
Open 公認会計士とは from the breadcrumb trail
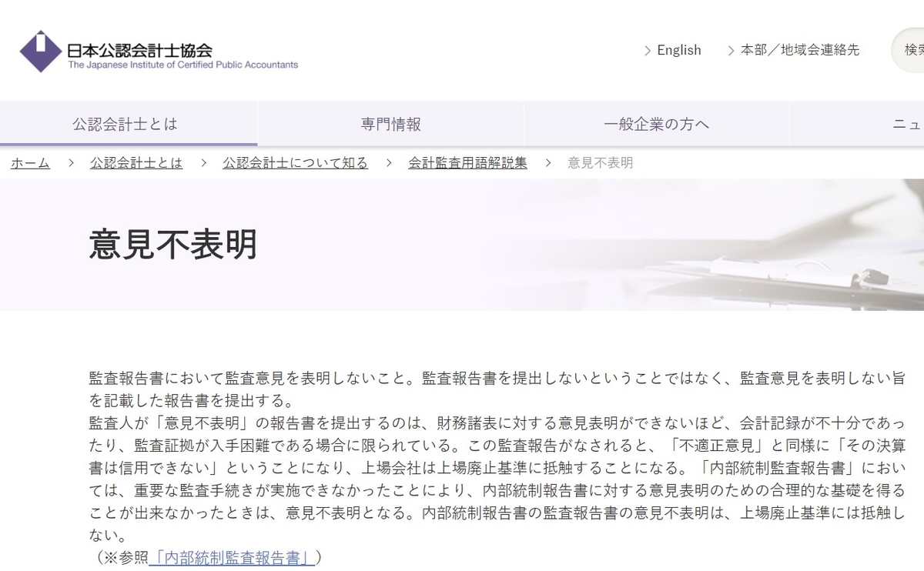click(x=136, y=162)
